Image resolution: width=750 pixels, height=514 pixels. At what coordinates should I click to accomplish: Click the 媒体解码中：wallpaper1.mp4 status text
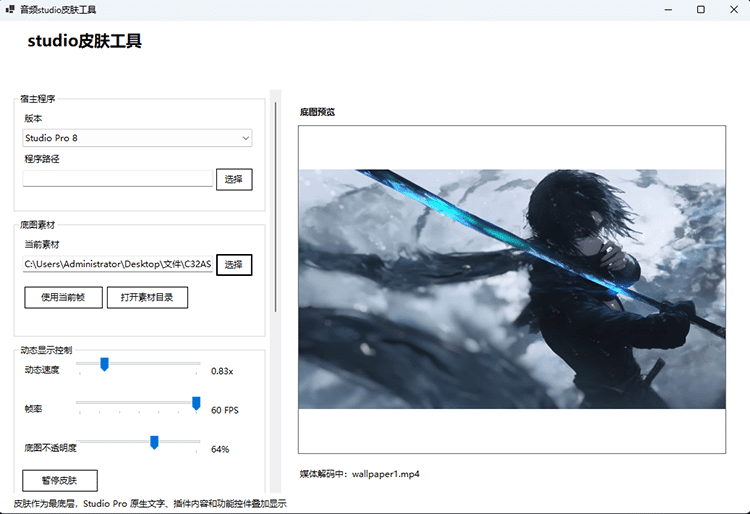(x=359, y=474)
